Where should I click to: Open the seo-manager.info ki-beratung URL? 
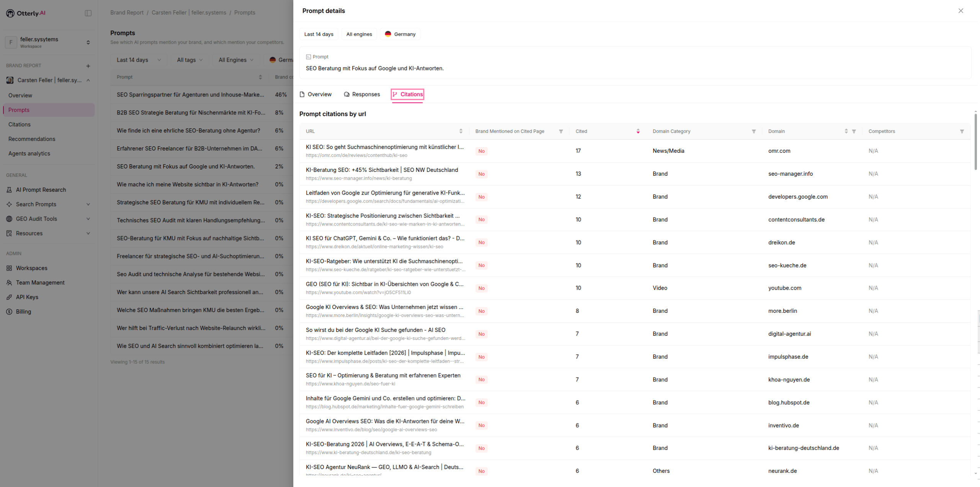359,178
